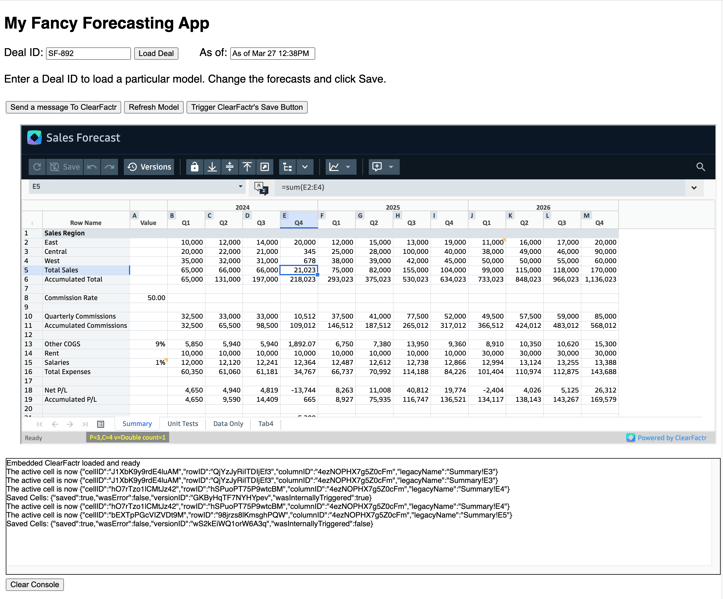Click the upload arrow icon
Viewport: 723px width, 599px height.
click(247, 167)
